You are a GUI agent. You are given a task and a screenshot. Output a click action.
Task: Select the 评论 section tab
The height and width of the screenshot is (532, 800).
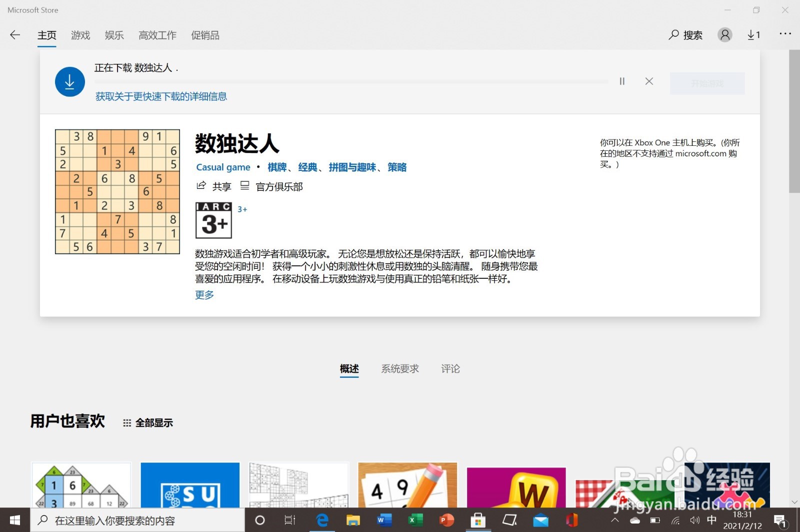point(450,369)
